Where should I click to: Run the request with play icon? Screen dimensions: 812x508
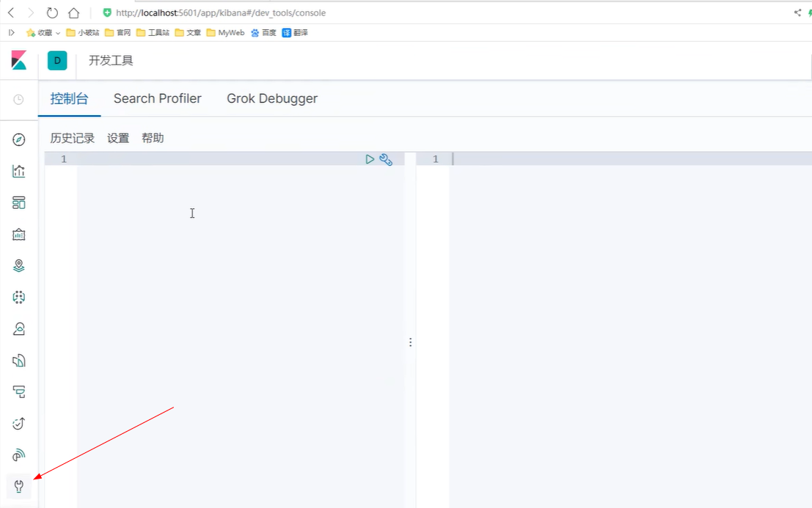click(x=370, y=159)
